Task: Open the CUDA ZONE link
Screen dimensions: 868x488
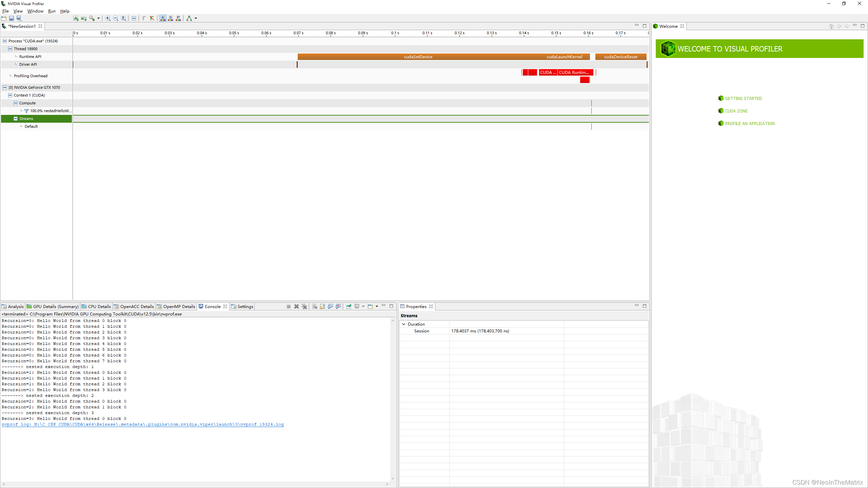Action: click(736, 111)
